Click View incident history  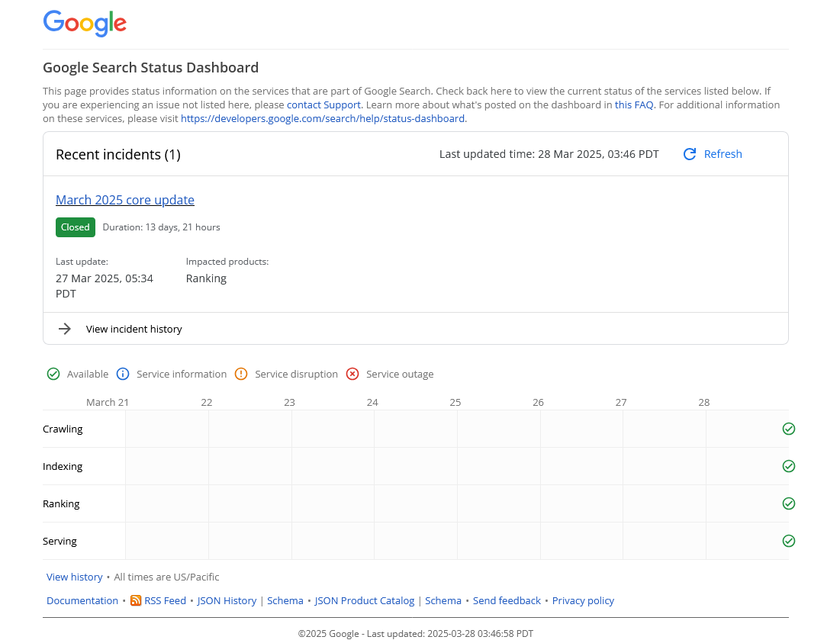[134, 329]
